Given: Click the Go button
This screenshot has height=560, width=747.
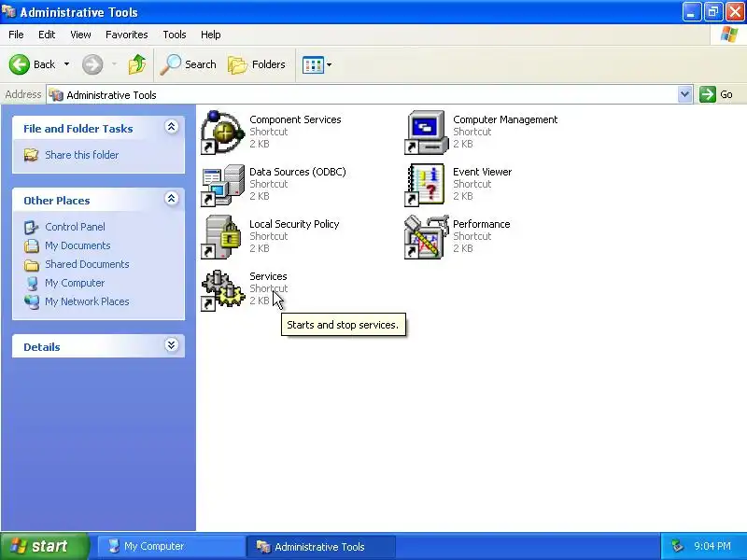Looking at the screenshot, I should point(716,94).
